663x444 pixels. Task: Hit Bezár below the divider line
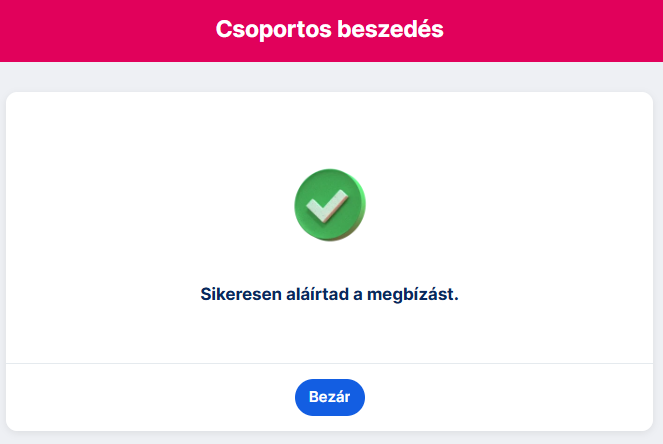[x=330, y=397]
